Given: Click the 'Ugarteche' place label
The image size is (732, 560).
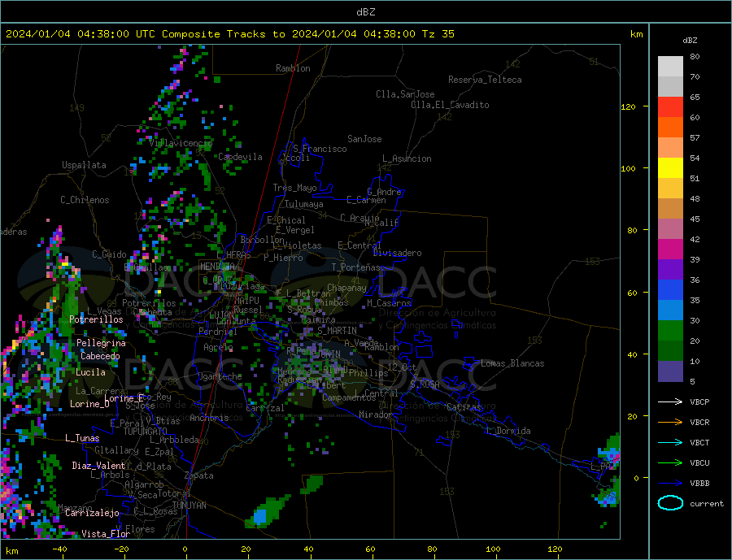Looking at the screenshot, I should 220,376.
